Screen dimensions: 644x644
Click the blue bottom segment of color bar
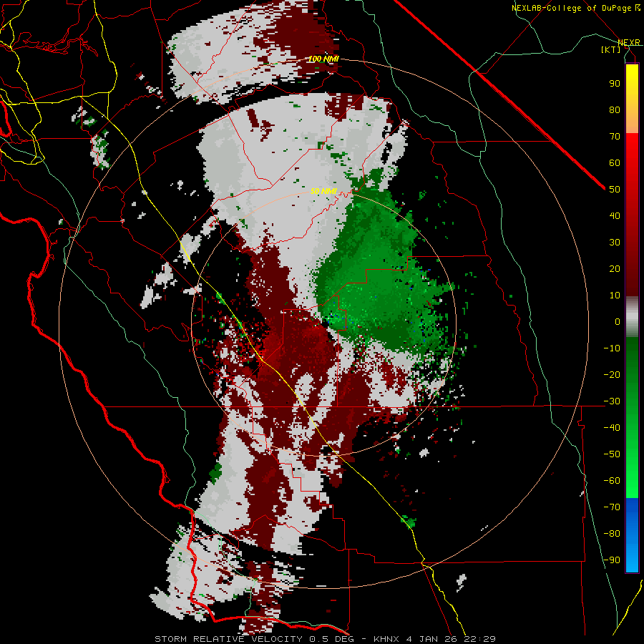(632, 535)
